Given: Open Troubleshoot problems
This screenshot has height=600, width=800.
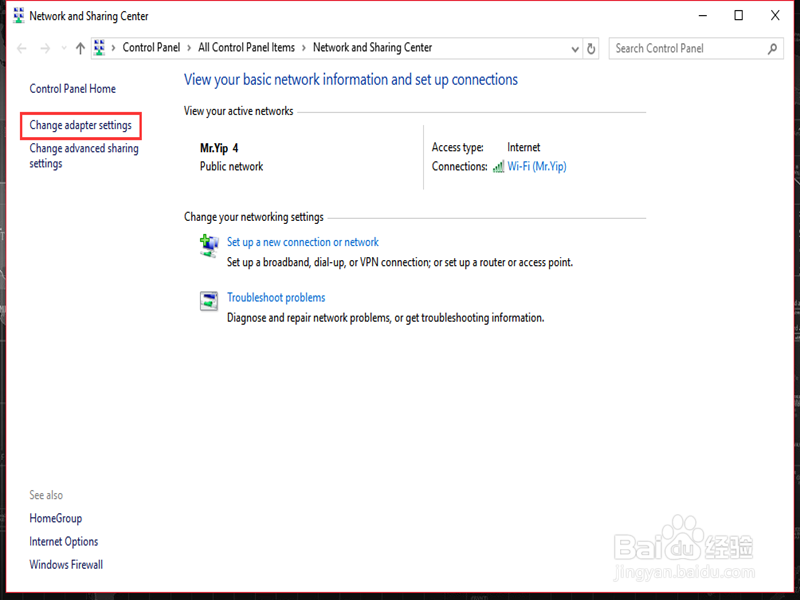Looking at the screenshot, I should (x=276, y=297).
